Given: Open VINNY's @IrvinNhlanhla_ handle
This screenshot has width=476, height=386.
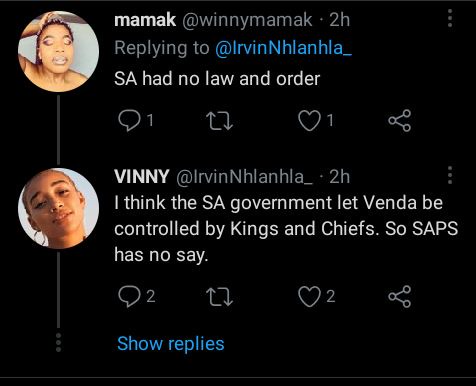Looking at the screenshot, I should pos(244,177).
